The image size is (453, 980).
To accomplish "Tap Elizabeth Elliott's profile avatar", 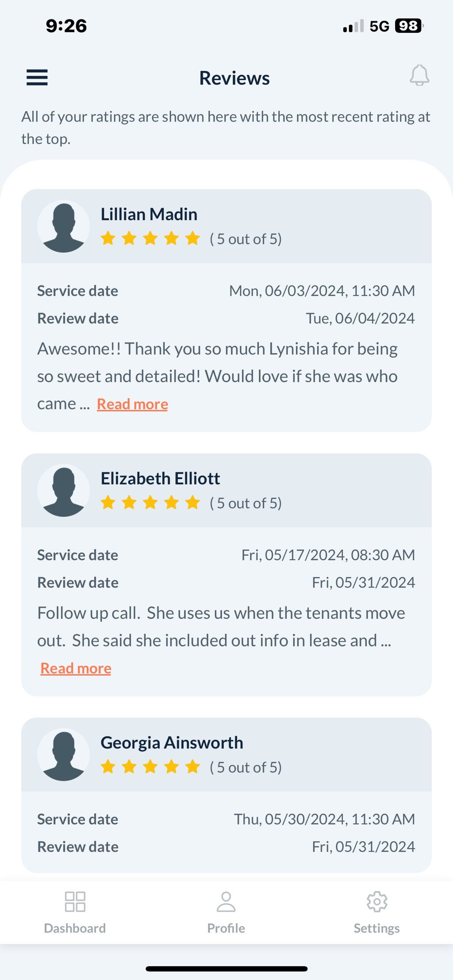I will (64, 491).
